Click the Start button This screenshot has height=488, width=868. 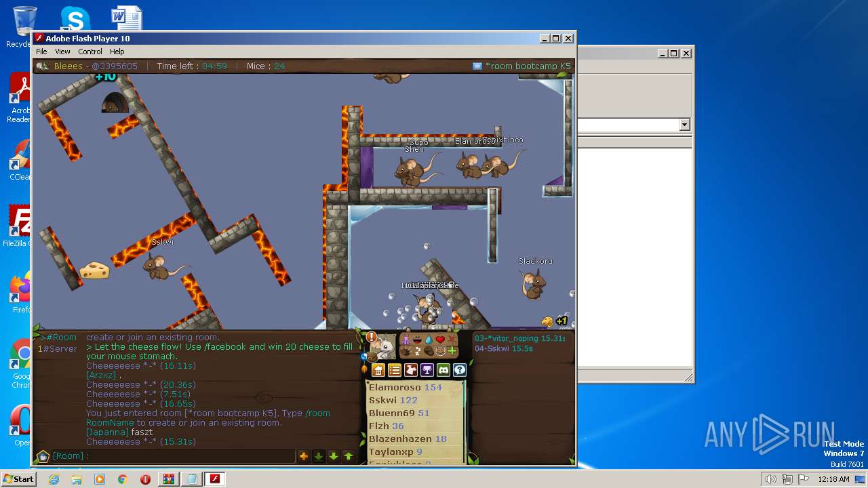18,479
